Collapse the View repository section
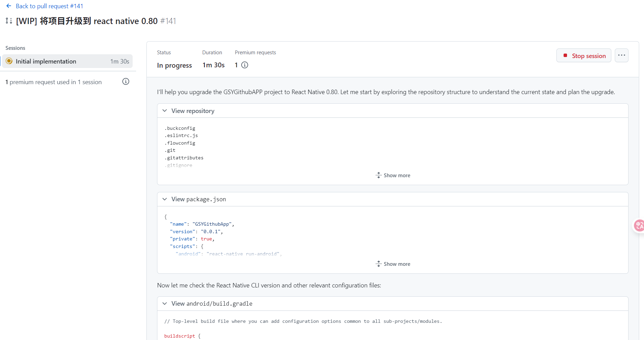Viewport: 644px width, 340px height. click(x=165, y=111)
